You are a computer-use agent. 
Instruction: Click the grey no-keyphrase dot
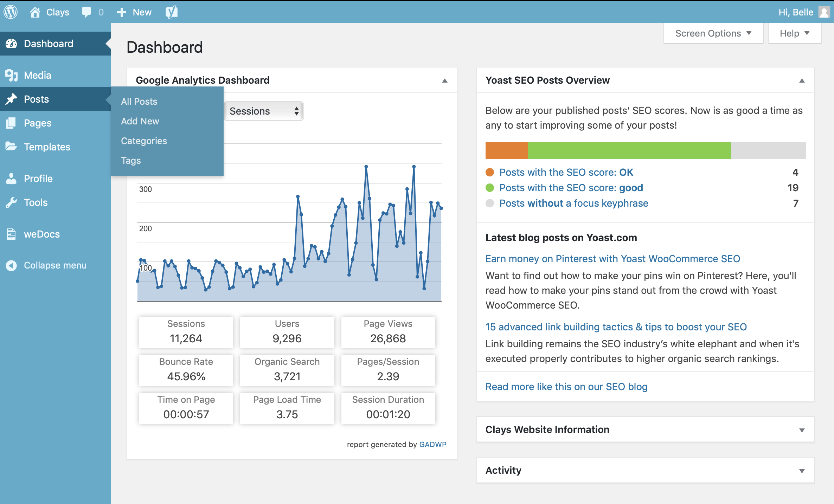490,203
